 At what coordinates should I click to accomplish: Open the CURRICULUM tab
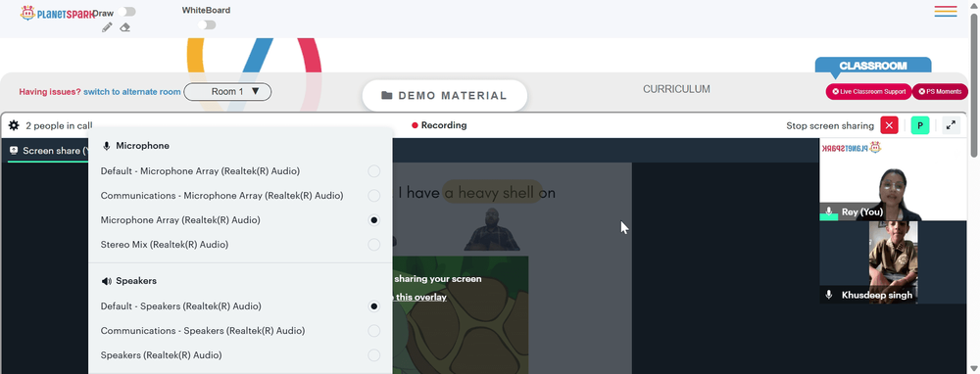676,89
